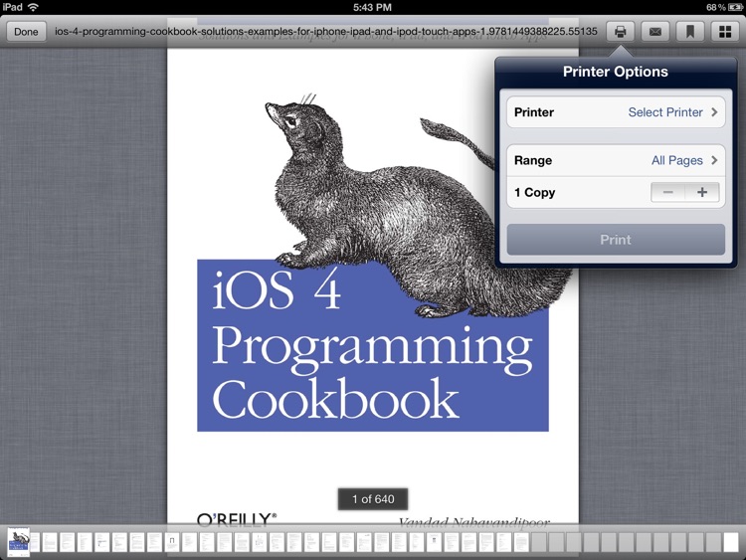The height and width of the screenshot is (560, 746).
Task: Tap the PDF file name title
Action: click(326, 32)
